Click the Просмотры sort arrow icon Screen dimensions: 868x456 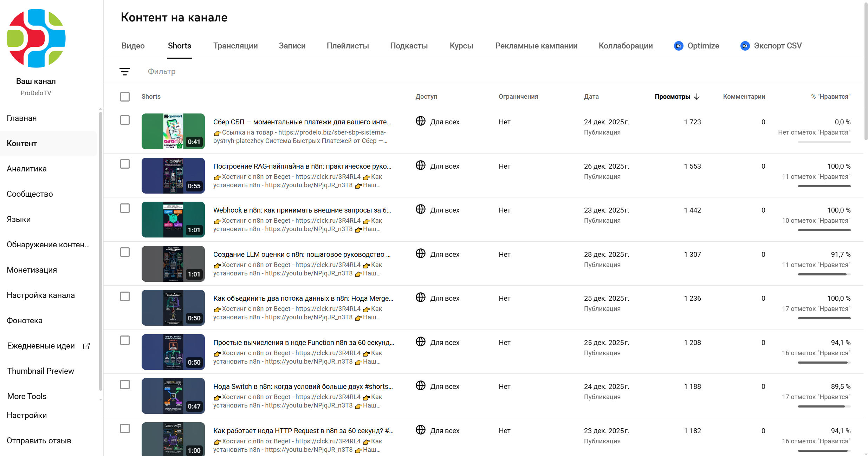(x=697, y=97)
